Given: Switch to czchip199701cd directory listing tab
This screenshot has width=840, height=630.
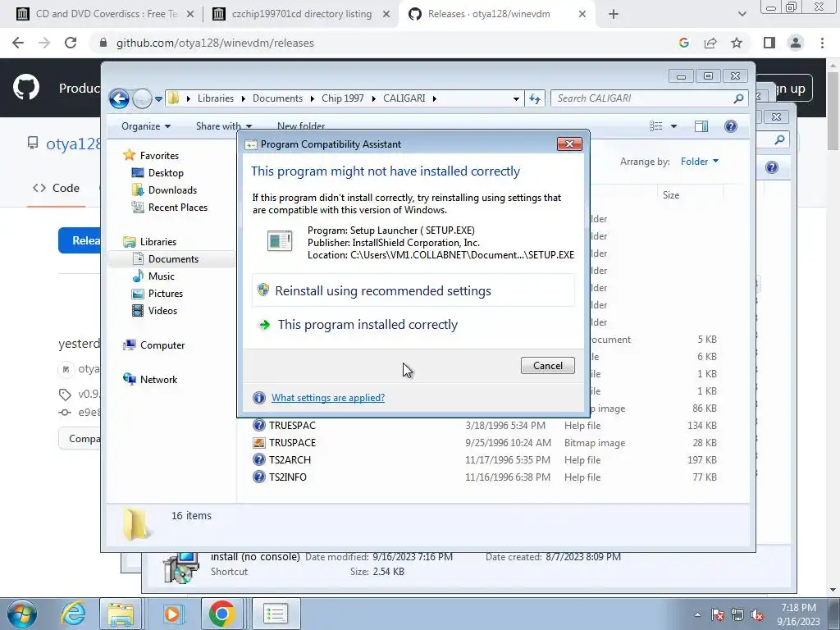Looking at the screenshot, I should (x=301, y=14).
